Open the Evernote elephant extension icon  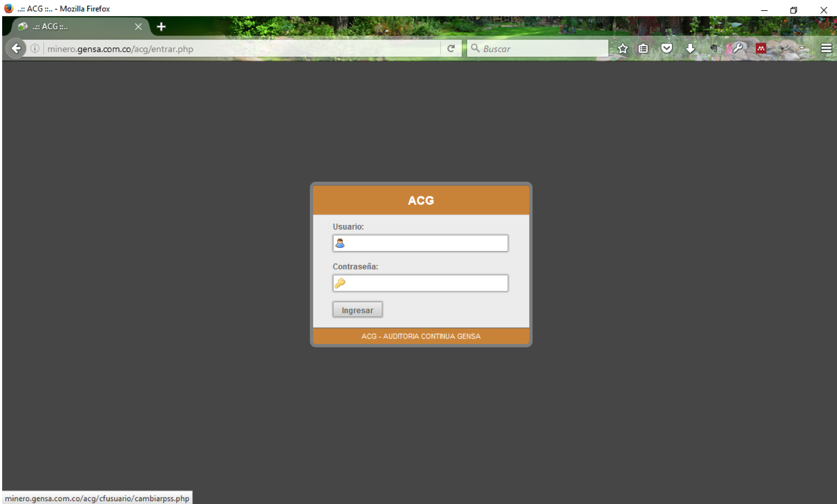click(x=714, y=49)
